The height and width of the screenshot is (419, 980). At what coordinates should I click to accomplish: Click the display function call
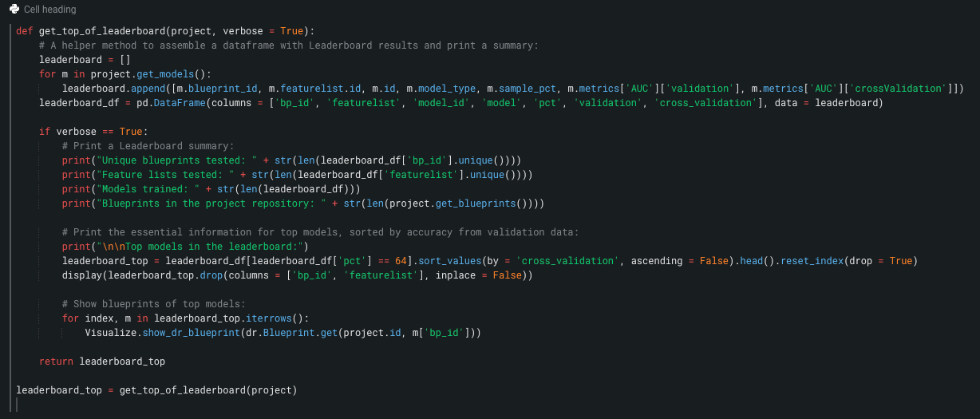click(x=82, y=275)
